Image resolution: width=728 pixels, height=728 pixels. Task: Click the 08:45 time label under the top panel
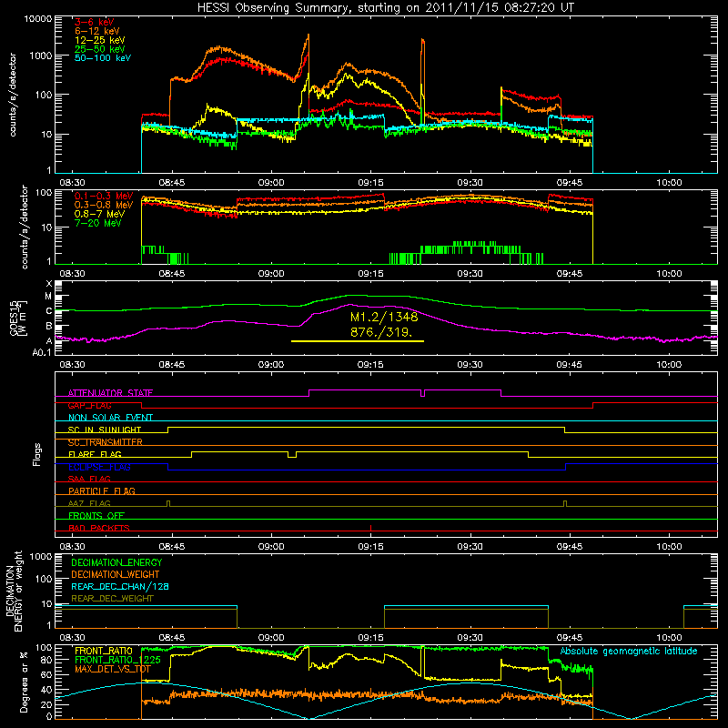172,183
